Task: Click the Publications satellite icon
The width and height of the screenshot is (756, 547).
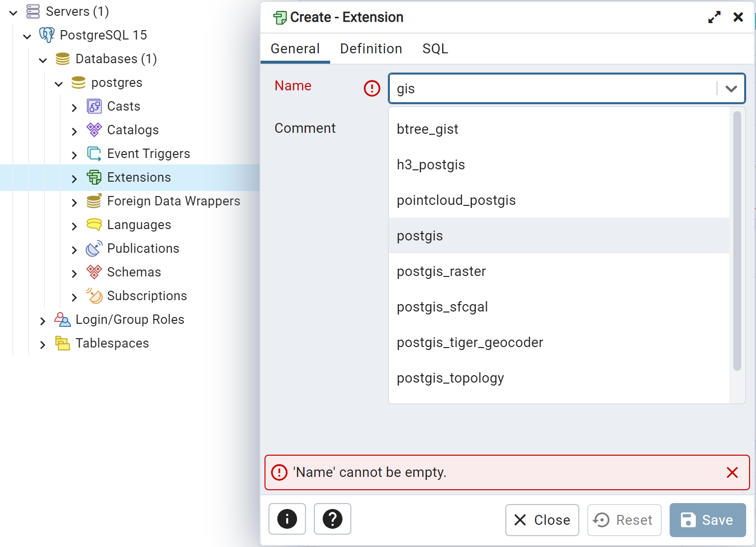Action: click(94, 248)
